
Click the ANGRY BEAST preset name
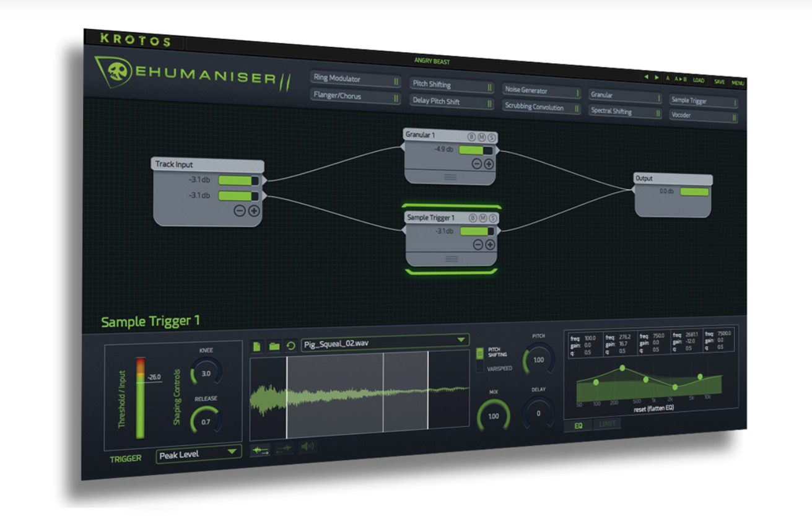click(x=432, y=61)
